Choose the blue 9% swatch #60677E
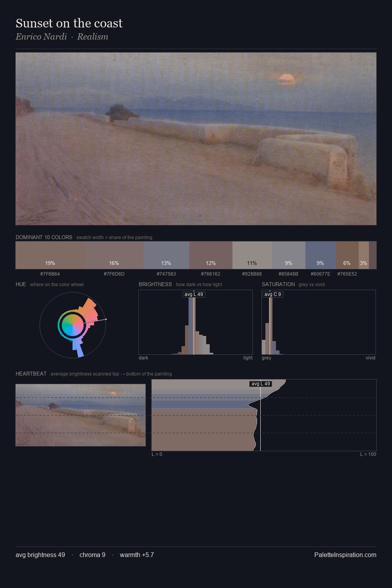 coord(320,255)
